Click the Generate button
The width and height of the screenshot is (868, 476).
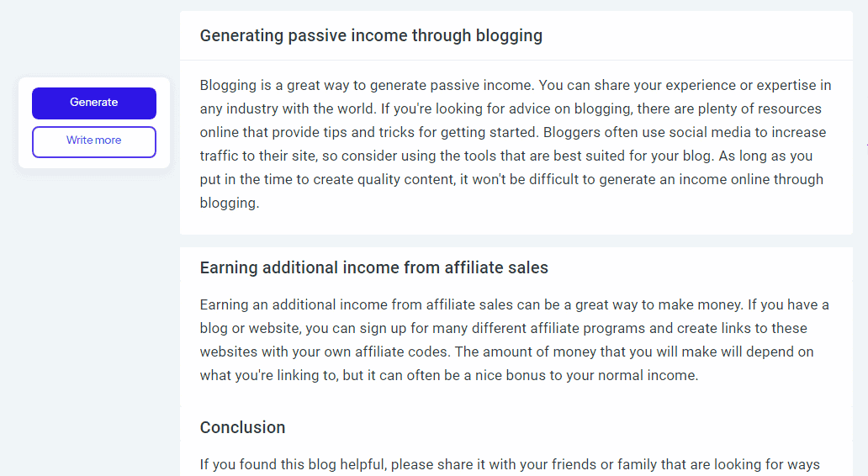click(x=94, y=103)
